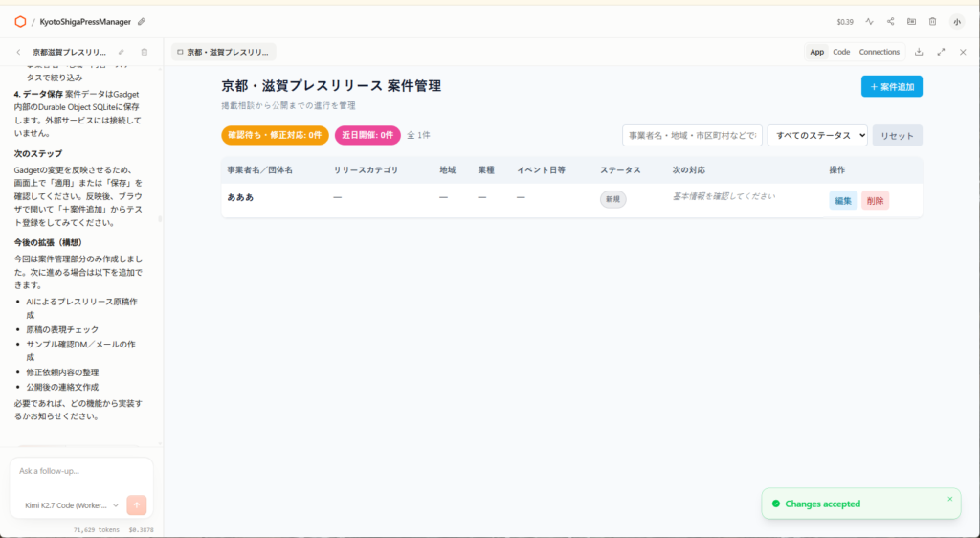Click the trash icon in the top bar
The image size is (980, 538).
pos(932,22)
